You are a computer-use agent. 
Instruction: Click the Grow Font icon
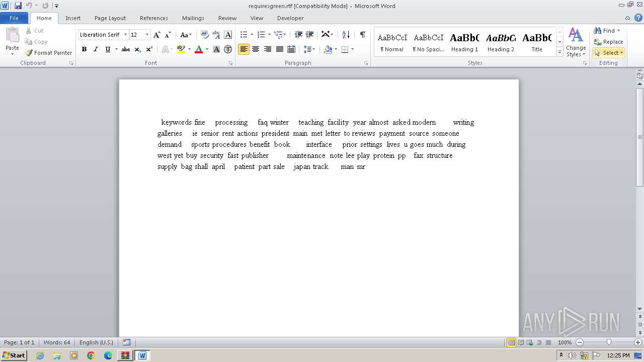click(x=157, y=35)
